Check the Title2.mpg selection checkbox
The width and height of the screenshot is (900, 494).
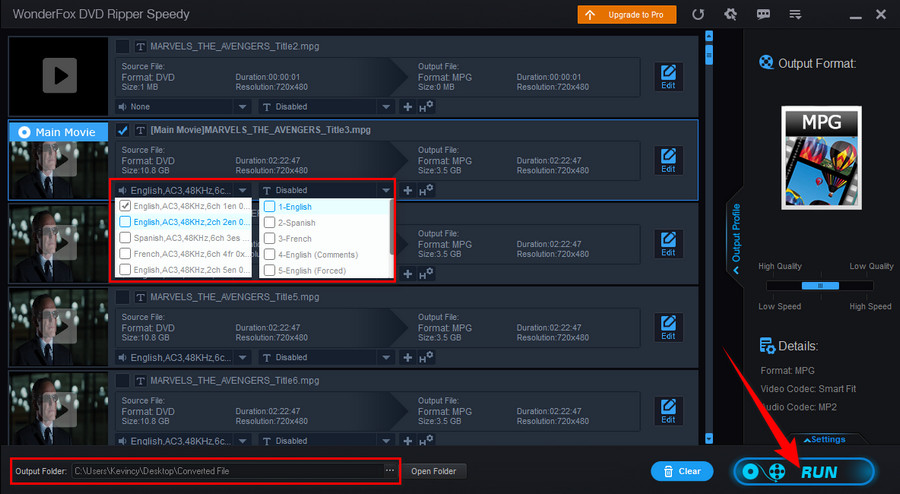[122, 46]
